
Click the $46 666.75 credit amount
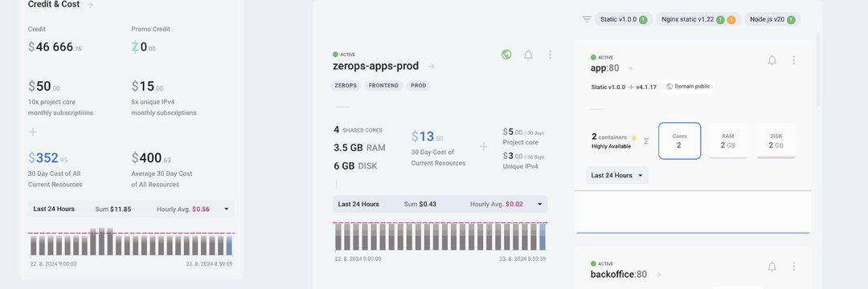pyautogui.click(x=55, y=47)
